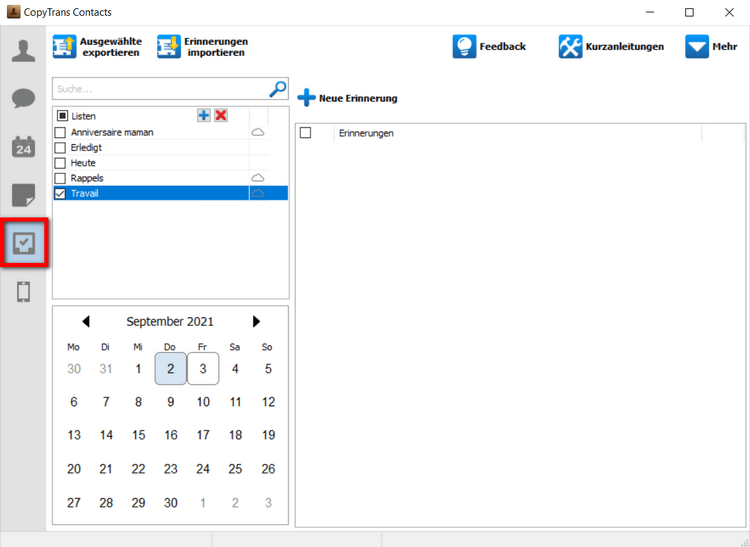Check the Rappels list checkbox

coord(60,178)
